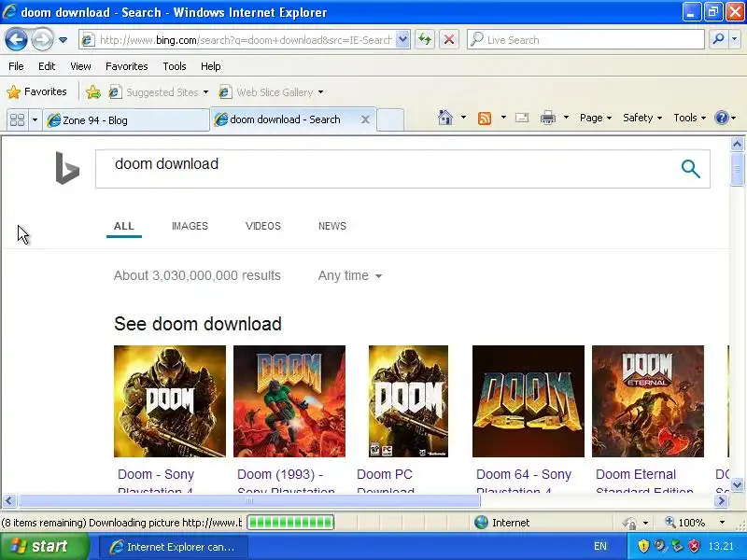
Task: Expand the Web Slice Gallery dropdown arrow
Action: (320, 91)
